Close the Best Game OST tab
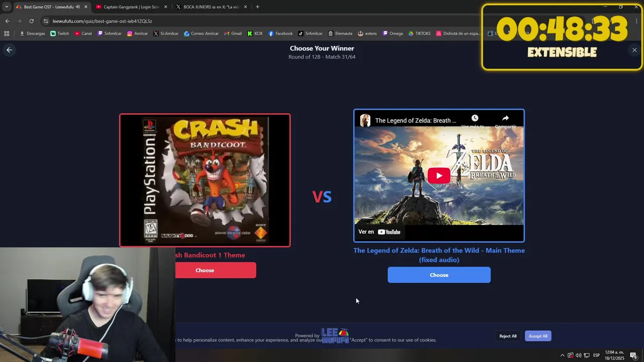The image size is (644, 362). point(86,7)
